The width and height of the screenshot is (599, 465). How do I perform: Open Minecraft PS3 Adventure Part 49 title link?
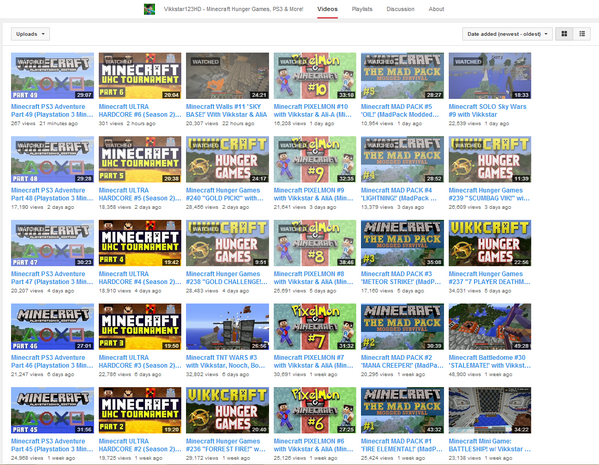coord(52,110)
